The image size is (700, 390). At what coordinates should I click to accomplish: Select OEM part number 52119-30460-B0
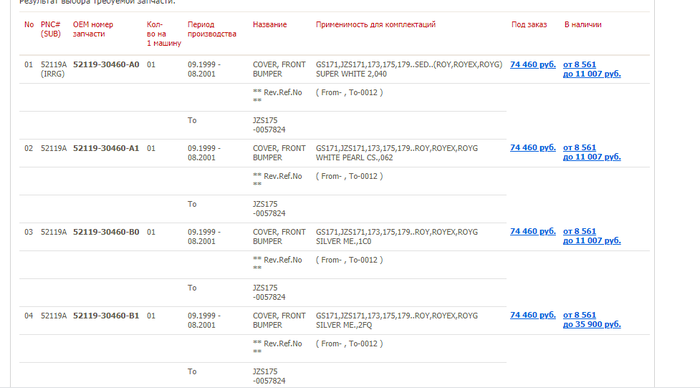pos(106,232)
